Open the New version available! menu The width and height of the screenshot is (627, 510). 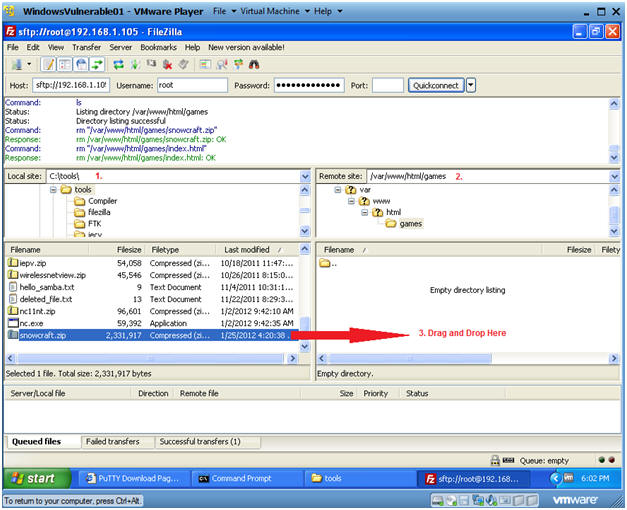point(246,47)
